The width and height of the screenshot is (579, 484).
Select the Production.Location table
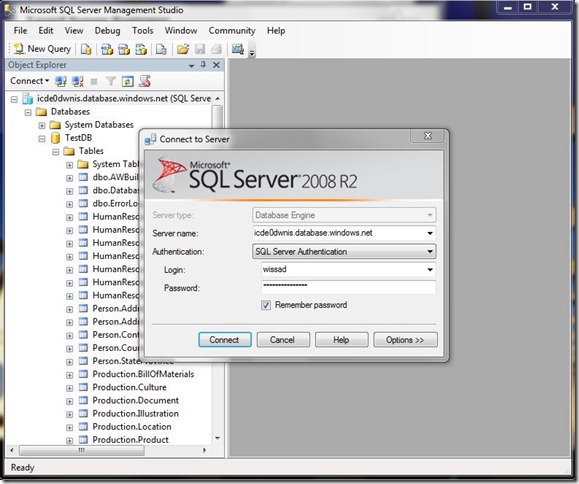click(132, 427)
